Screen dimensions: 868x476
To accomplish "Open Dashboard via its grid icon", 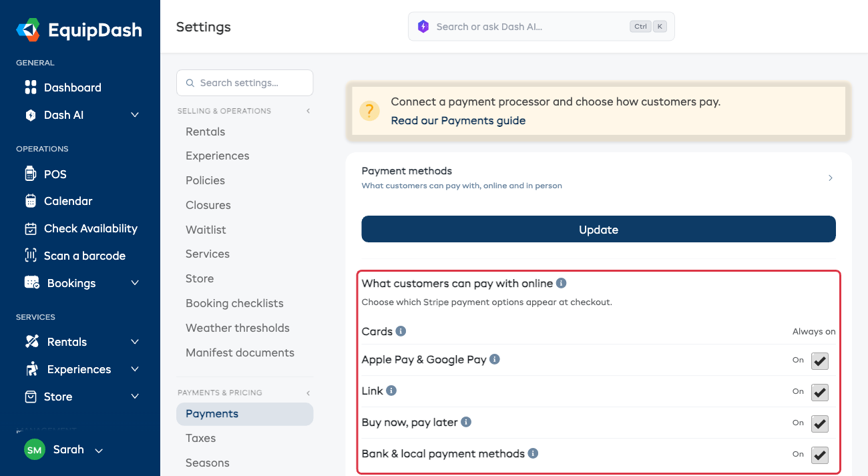I will click(x=31, y=87).
